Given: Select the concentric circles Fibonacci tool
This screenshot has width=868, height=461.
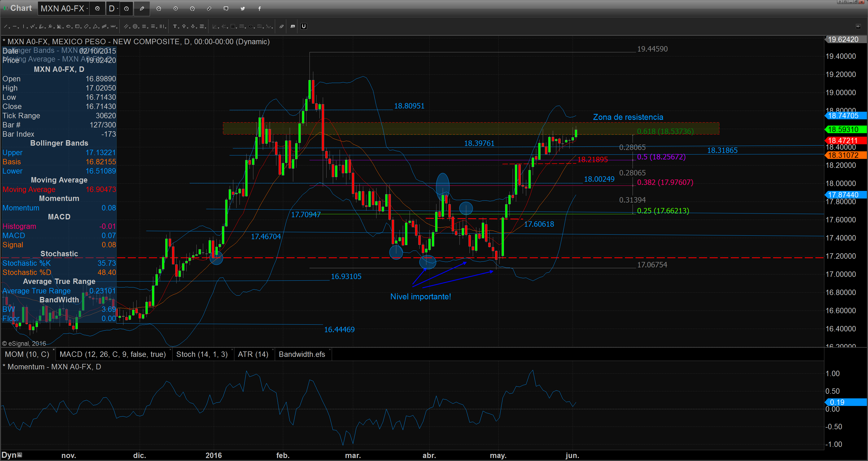Looking at the screenshot, I should [x=135, y=26].
